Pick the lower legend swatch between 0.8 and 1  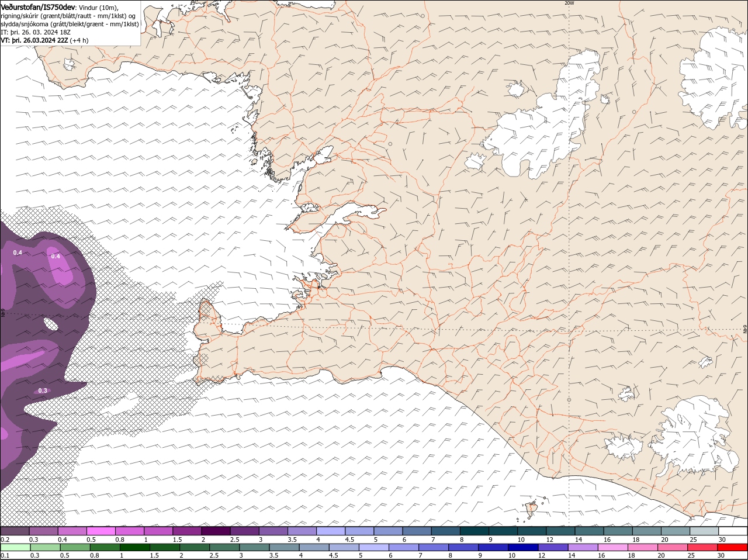tap(105, 547)
